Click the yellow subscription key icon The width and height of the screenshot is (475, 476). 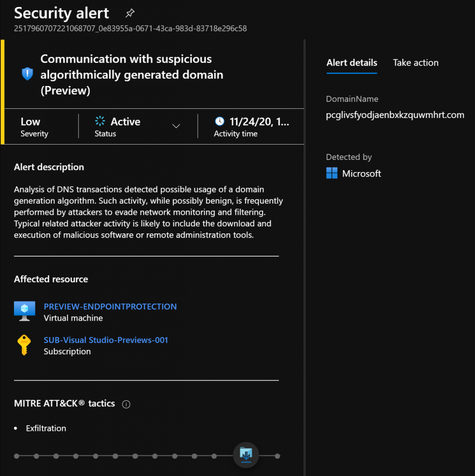click(24, 345)
